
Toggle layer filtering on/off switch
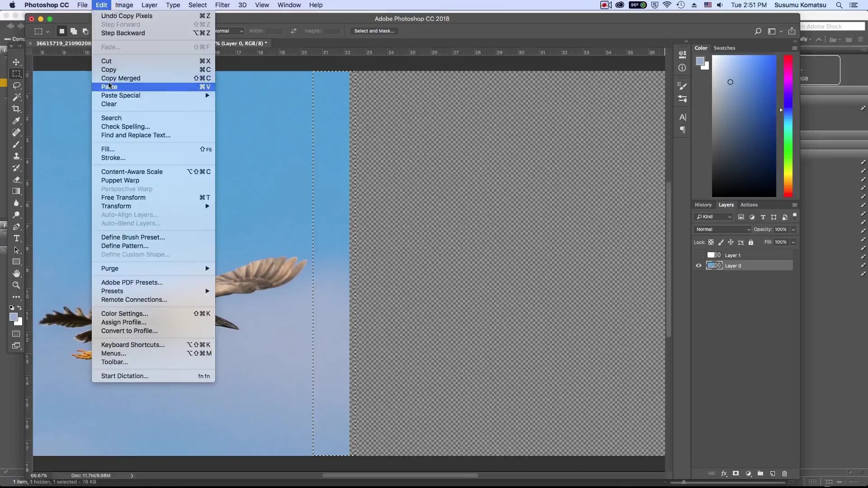coord(795,216)
